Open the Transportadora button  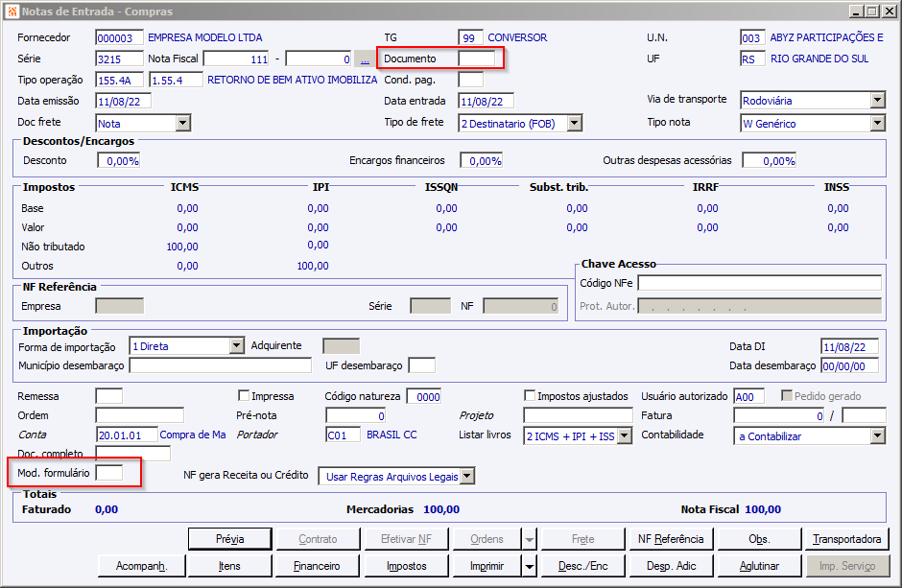(x=846, y=539)
